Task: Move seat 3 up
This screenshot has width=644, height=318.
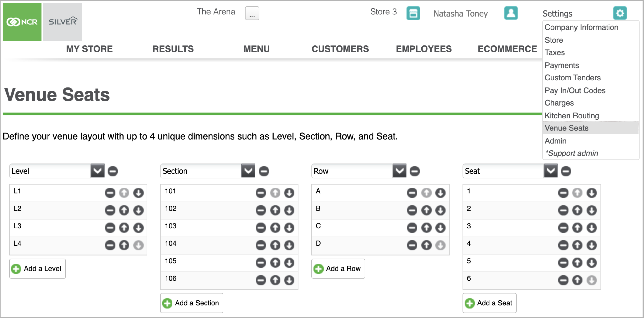Action: (x=577, y=228)
